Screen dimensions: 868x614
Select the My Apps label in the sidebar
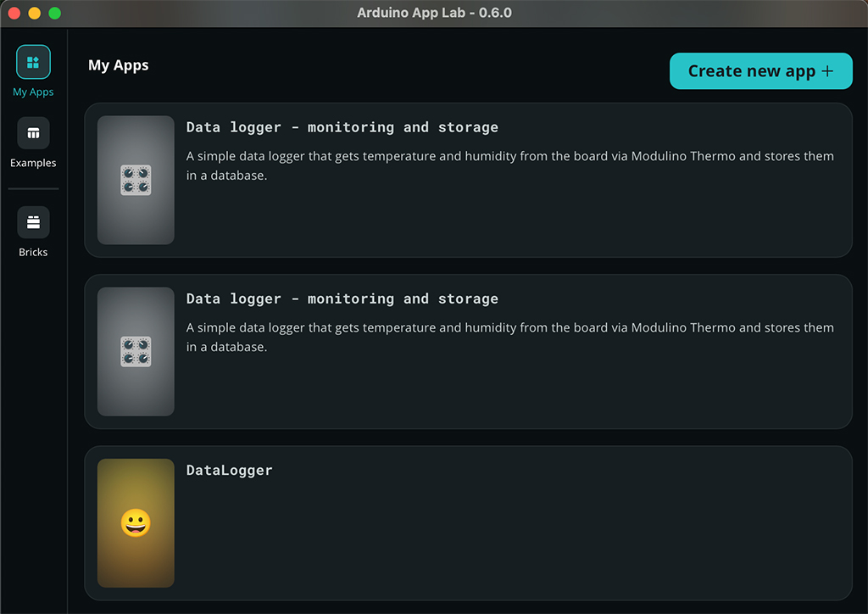(33, 92)
